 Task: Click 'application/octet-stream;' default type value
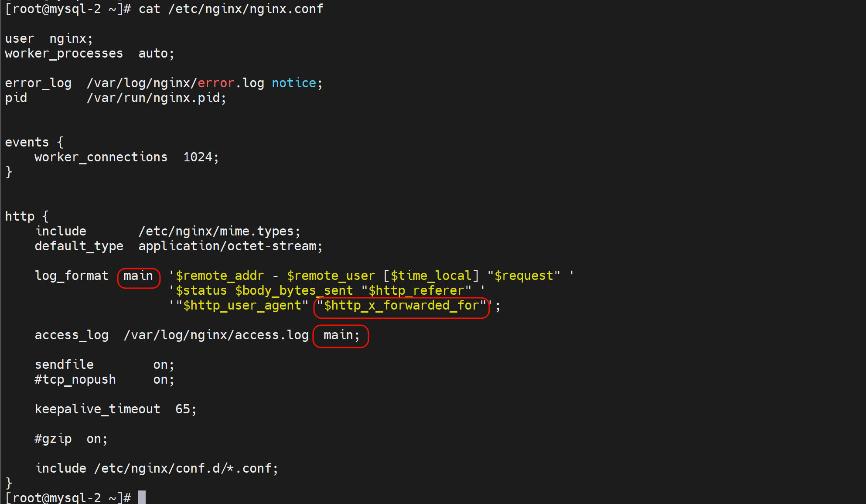[230, 246]
